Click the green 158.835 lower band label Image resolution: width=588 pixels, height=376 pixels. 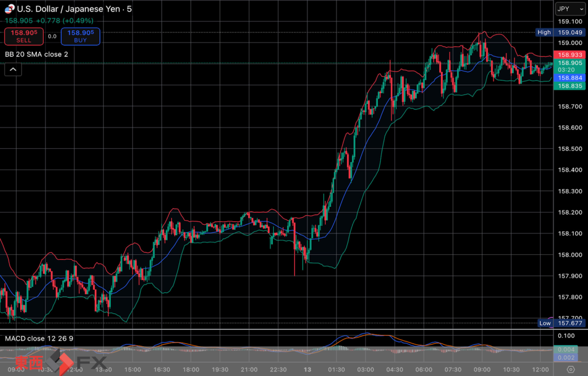(x=569, y=86)
